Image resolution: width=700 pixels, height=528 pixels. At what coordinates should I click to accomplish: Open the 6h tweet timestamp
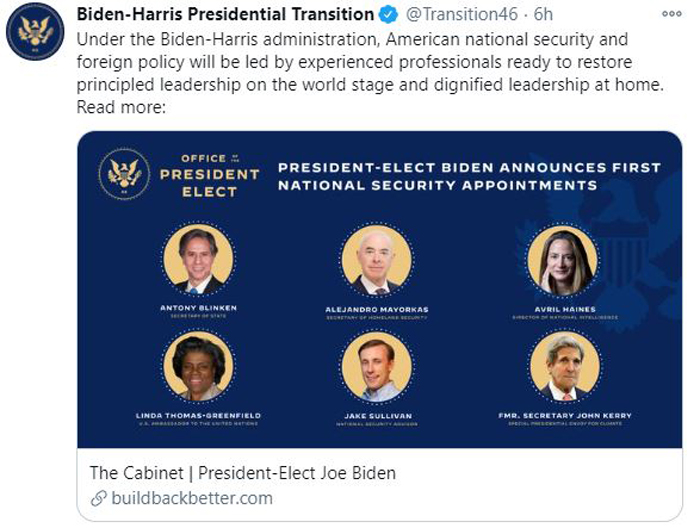[543, 14]
